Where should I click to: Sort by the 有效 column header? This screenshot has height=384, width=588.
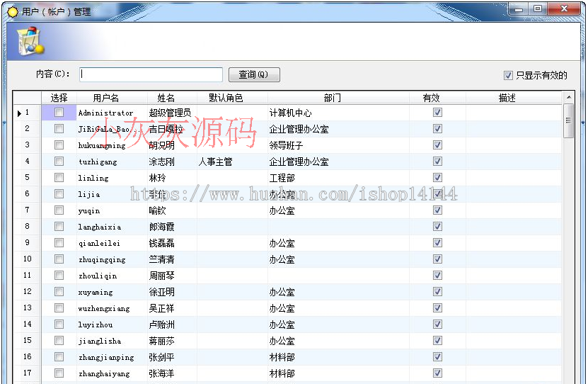point(437,98)
